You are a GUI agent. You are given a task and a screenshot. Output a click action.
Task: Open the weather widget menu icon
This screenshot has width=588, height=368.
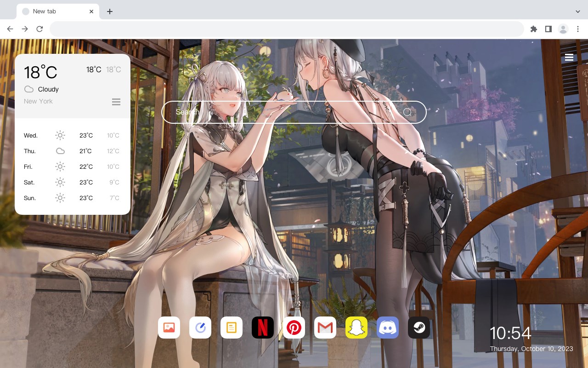tap(116, 102)
